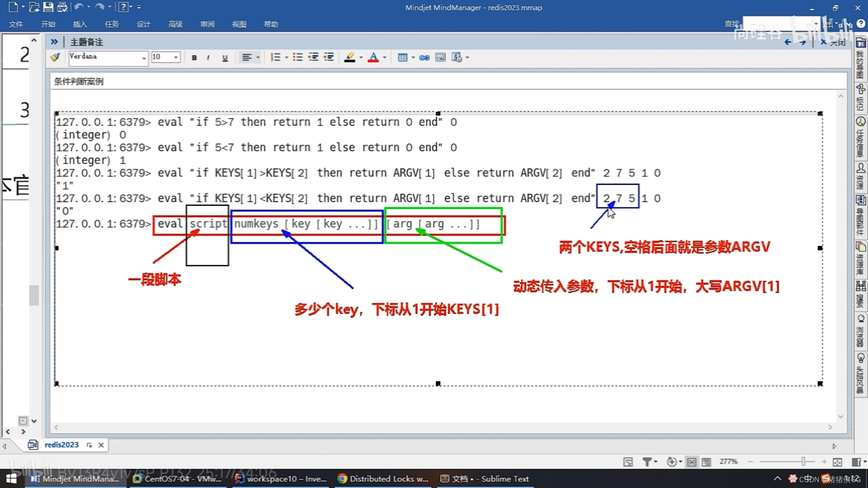Click the insert table icon
868x488 pixels.
[x=402, y=57]
